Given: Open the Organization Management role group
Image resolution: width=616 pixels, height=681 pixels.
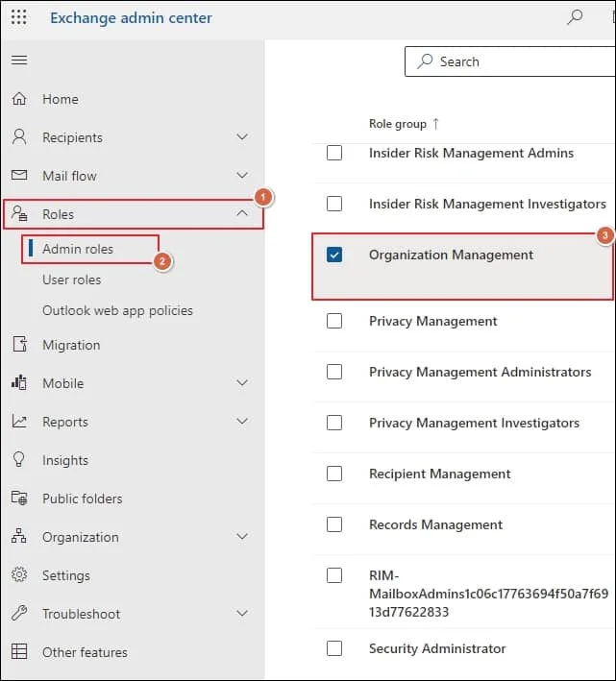Looking at the screenshot, I should coord(451,255).
